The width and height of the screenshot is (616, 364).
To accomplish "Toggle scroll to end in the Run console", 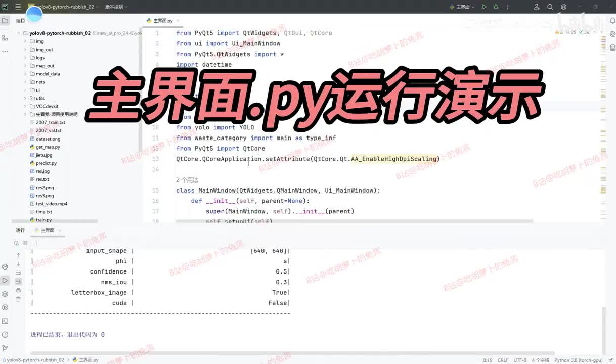I will pos(18,281).
